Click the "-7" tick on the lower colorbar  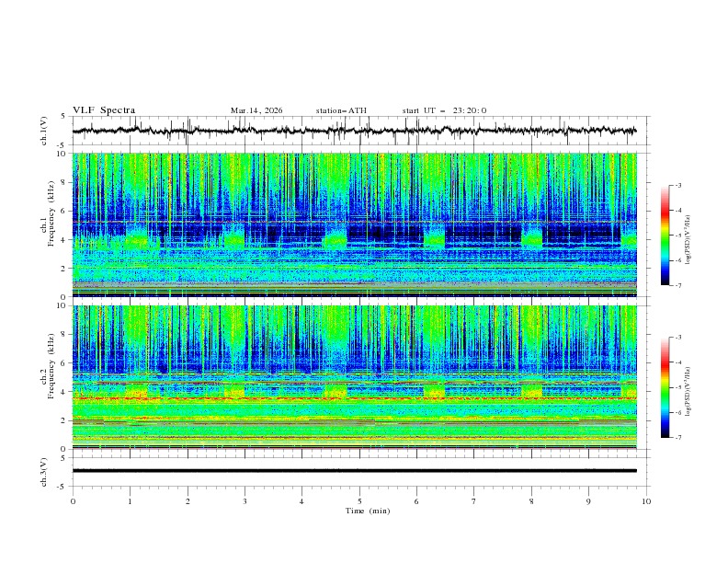(677, 438)
